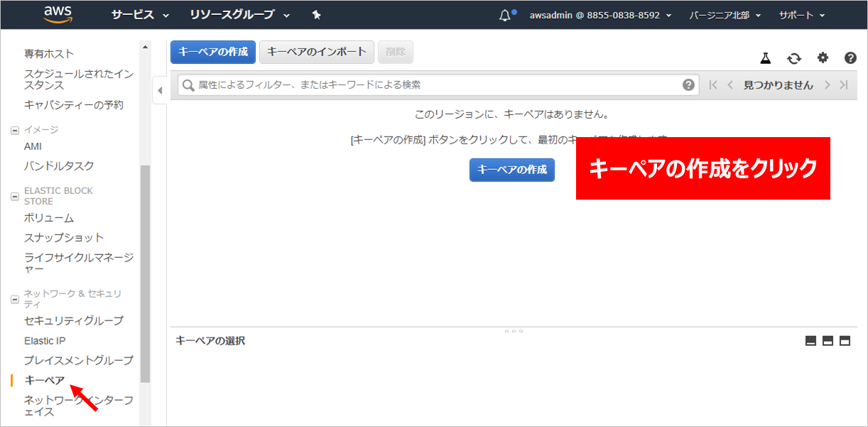Click the AWS logo home icon
Image resolution: width=868 pixels, height=427 pixels.
point(57,14)
